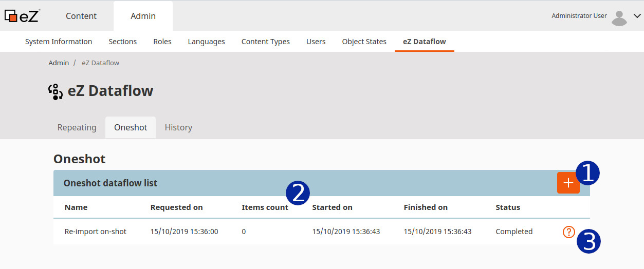This screenshot has width=644, height=269.
Task: Switch to the Content main tab
Action: tap(81, 16)
